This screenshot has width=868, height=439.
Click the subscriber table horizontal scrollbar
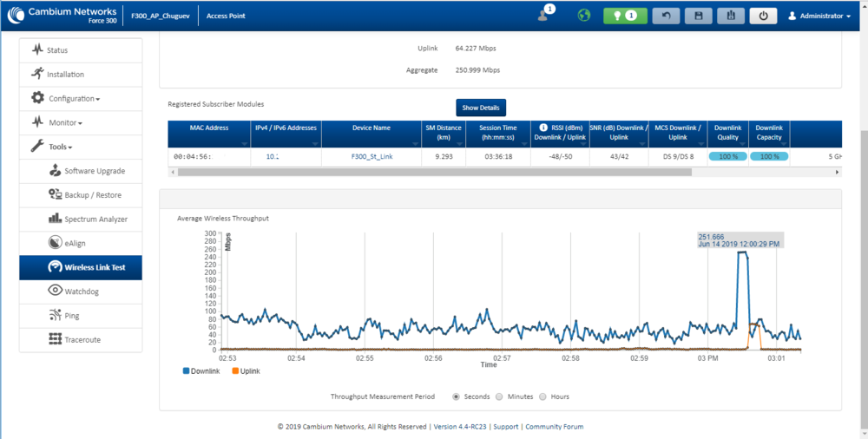coord(434,172)
